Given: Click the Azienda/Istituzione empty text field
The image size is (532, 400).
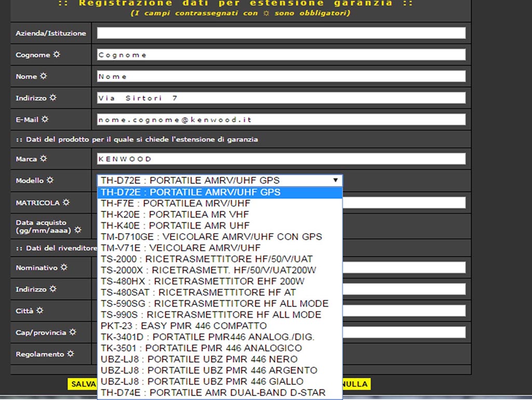Looking at the screenshot, I should 281,33.
